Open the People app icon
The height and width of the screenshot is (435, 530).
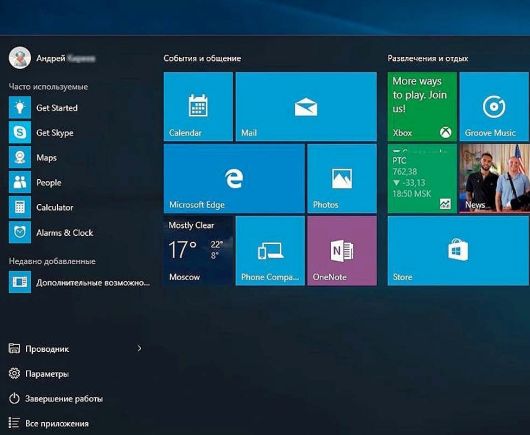(20, 183)
